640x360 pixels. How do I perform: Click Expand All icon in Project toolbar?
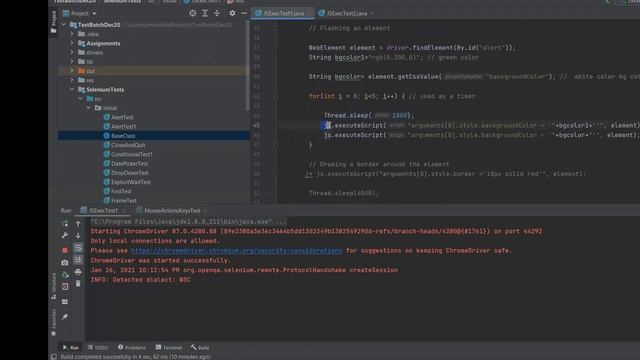point(205,13)
